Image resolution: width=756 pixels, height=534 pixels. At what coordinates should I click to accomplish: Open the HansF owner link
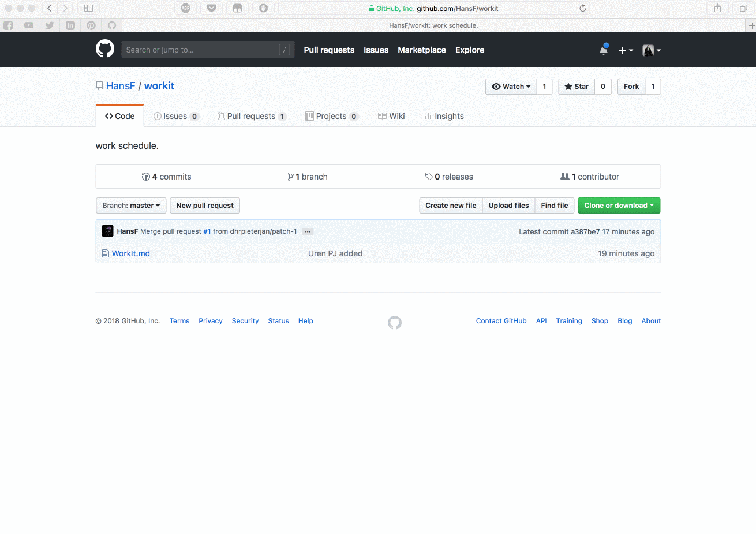[121, 86]
